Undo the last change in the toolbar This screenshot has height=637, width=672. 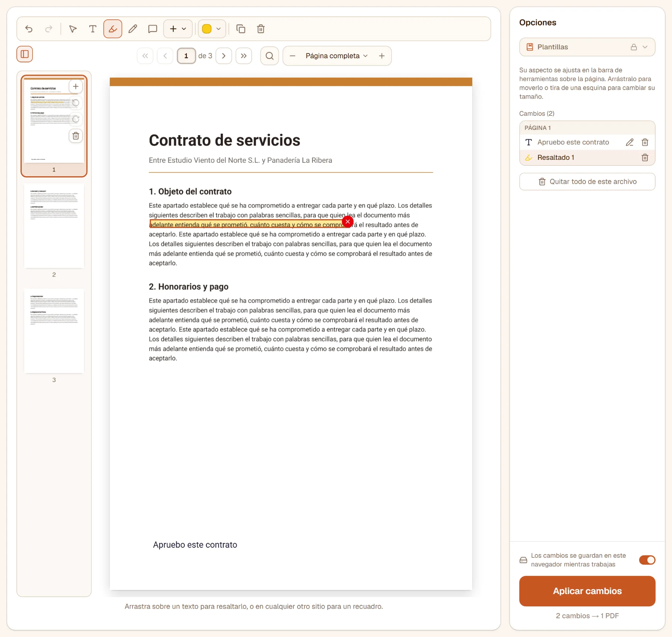click(29, 29)
